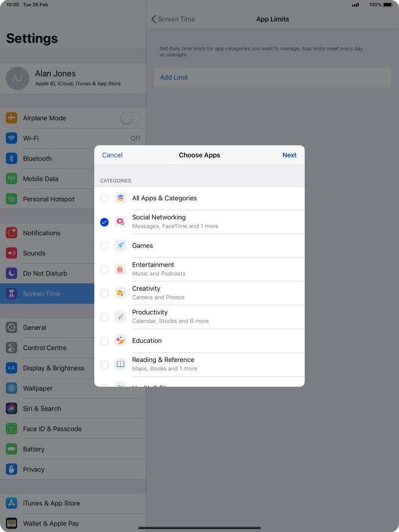Tap the All Apps & Categories stack icon
This screenshot has height=532, width=399.
click(120, 198)
